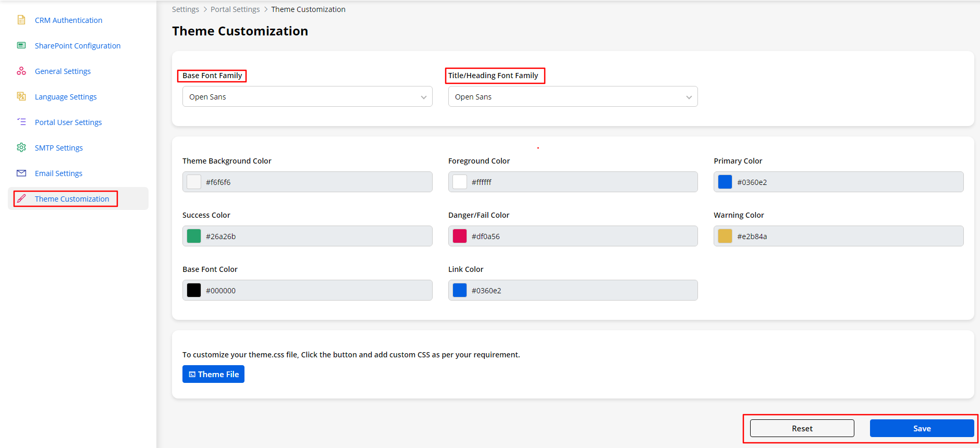Pick the Primary Color blue swatch
Image resolution: width=980 pixels, height=448 pixels.
coord(725,182)
